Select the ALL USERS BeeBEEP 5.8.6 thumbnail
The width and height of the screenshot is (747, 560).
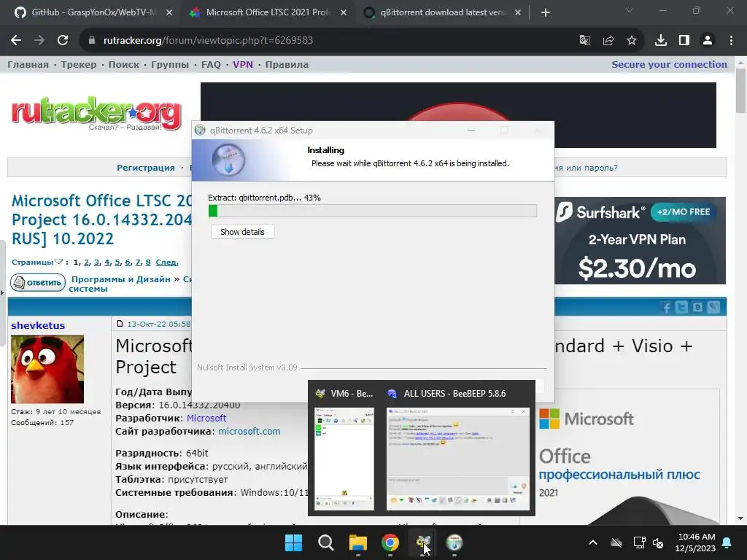pos(458,448)
